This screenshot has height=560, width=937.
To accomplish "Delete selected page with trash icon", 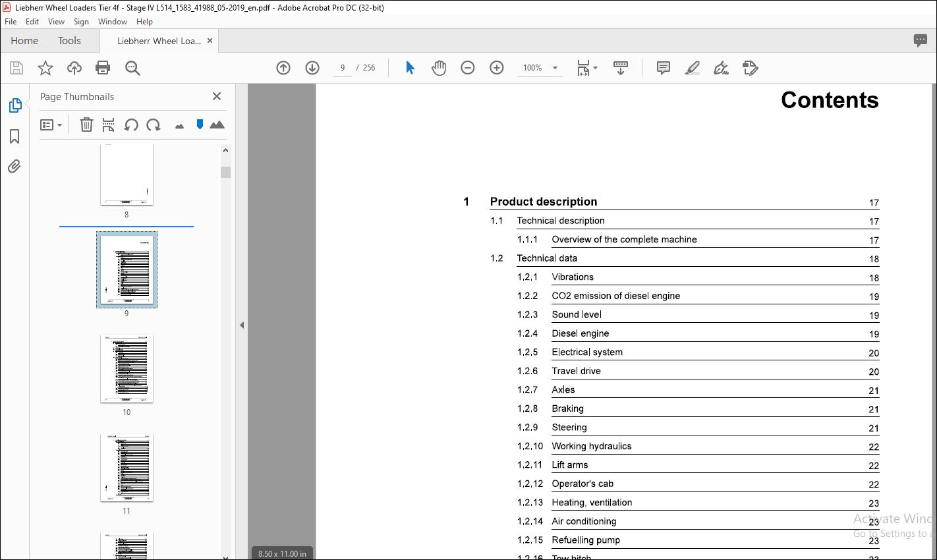I will 86,125.
